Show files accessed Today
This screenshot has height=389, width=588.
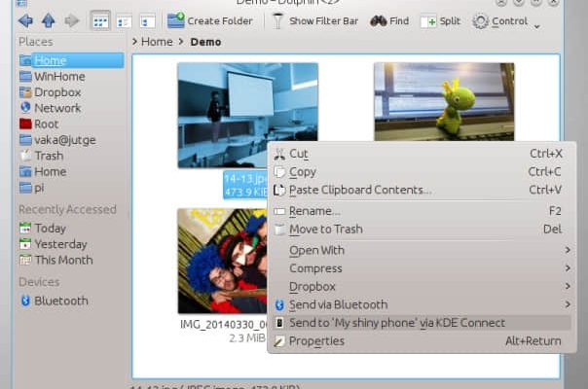[x=43, y=228]
